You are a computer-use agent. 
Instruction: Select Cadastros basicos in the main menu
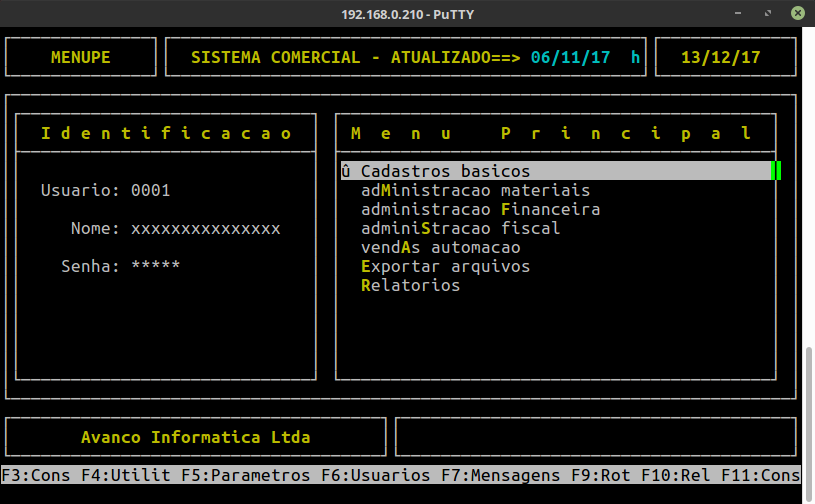pyautogui.click(x=445, y=171)
